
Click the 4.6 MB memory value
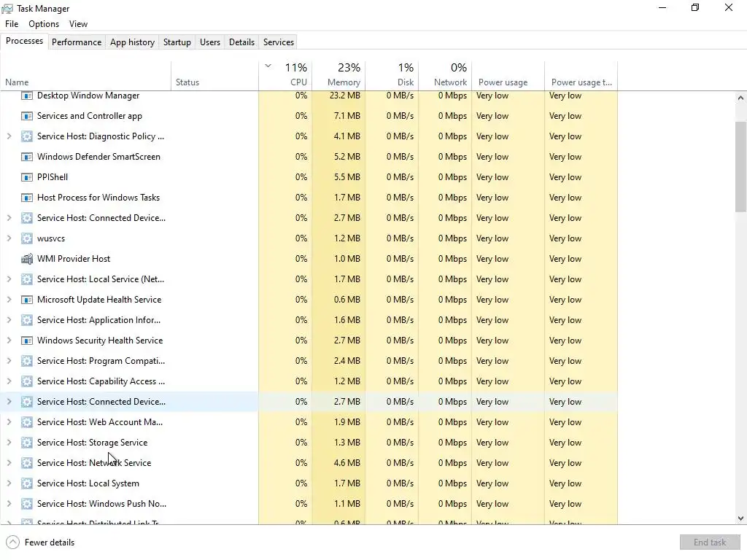click(x=347, y=463)
